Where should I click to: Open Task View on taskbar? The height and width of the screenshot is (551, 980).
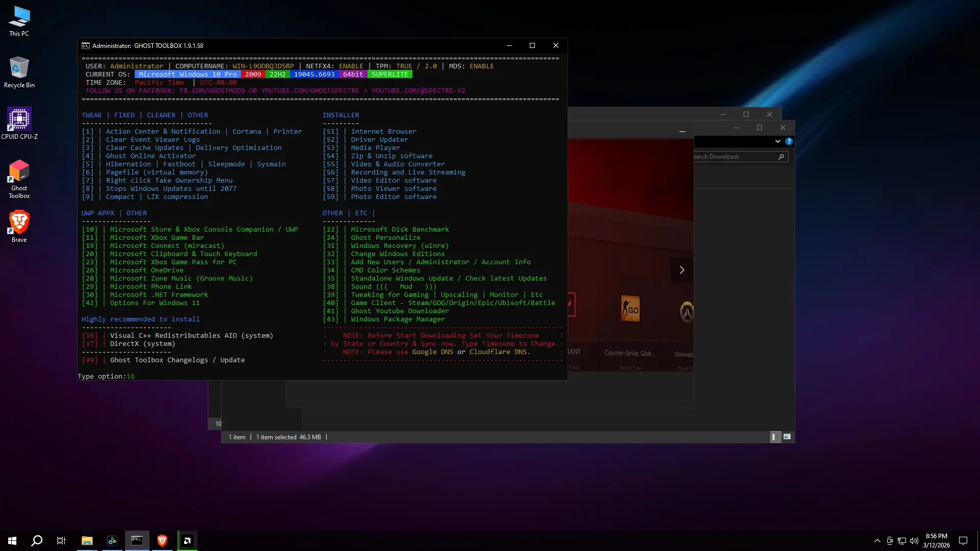[x=61, y=541]
